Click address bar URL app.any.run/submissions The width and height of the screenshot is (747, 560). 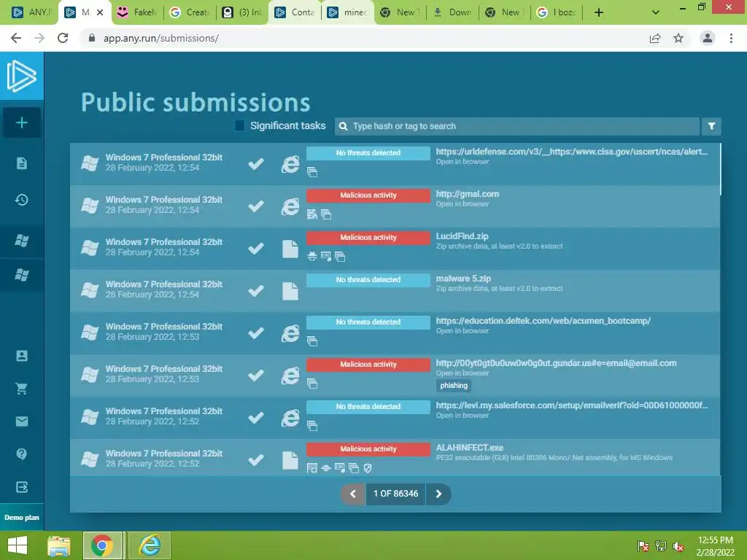point(161,38)
